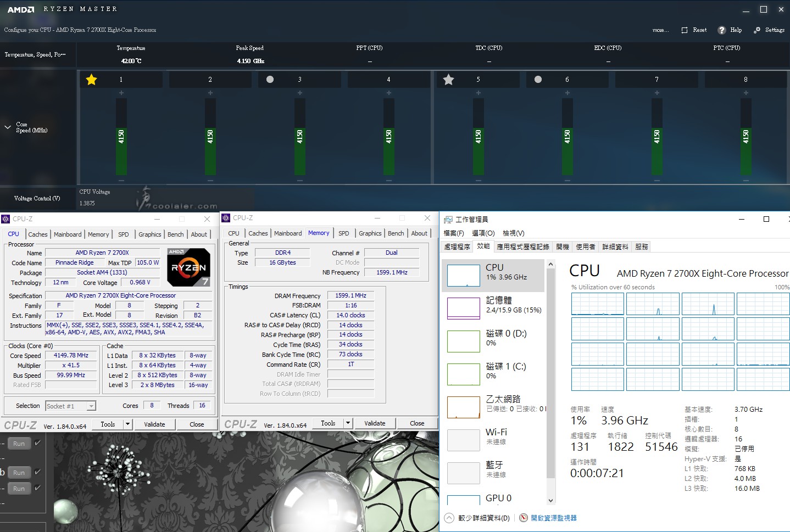Expand the more... options in Ryzen Master

tap(660, 30)
